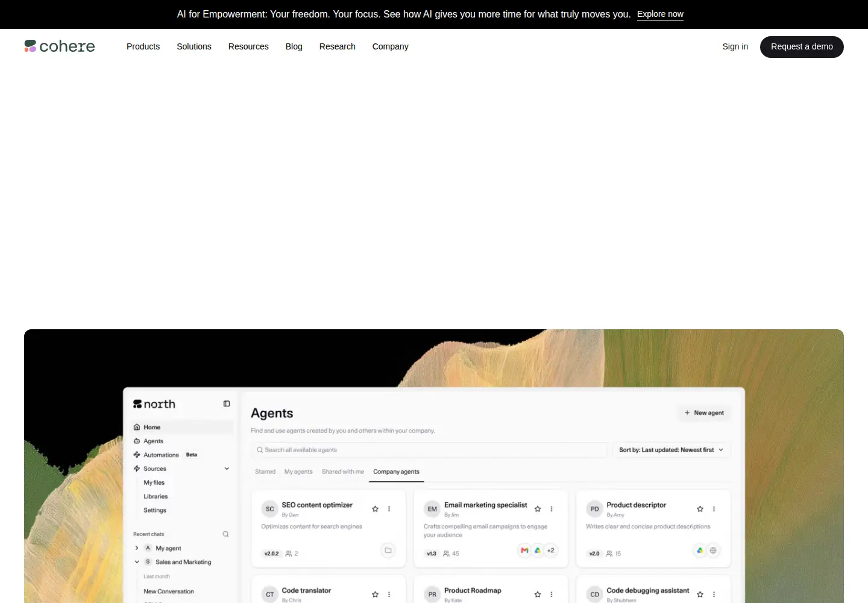Click the Sign in link
This screenshot has height=603, width=868.
pos(735,46)
